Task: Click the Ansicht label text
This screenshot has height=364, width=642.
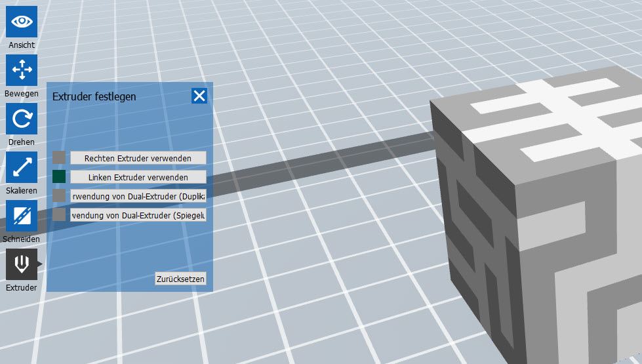Action: coord(22,45)
